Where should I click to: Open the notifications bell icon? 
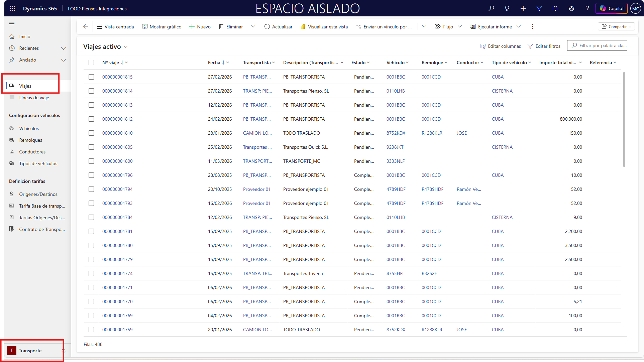(x=555, y=8)
